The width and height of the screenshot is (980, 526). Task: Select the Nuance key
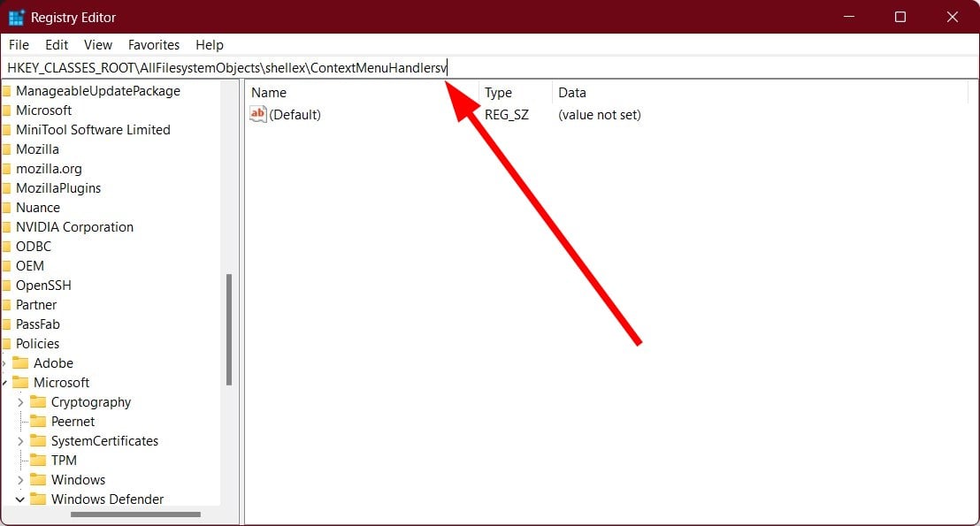38,208
